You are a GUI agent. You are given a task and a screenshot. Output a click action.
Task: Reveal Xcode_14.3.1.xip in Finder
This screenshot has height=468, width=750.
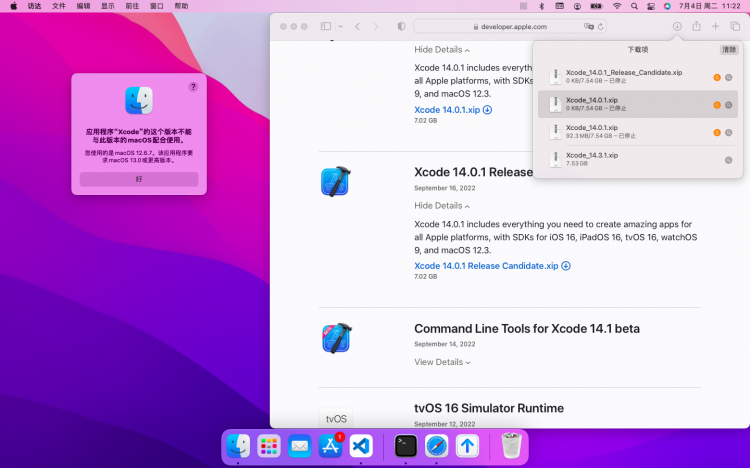pyautogui.click(x=728, y=160)
